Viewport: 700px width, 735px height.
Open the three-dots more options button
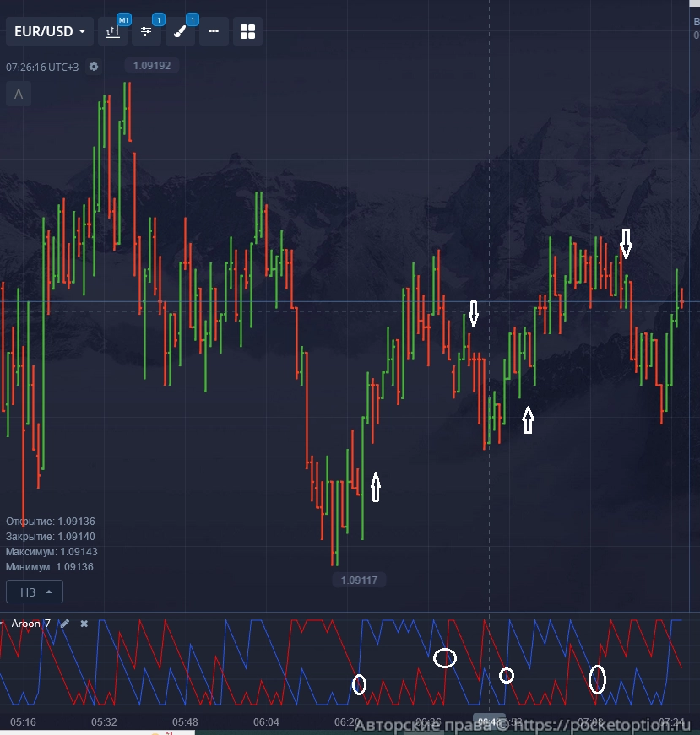214,32
